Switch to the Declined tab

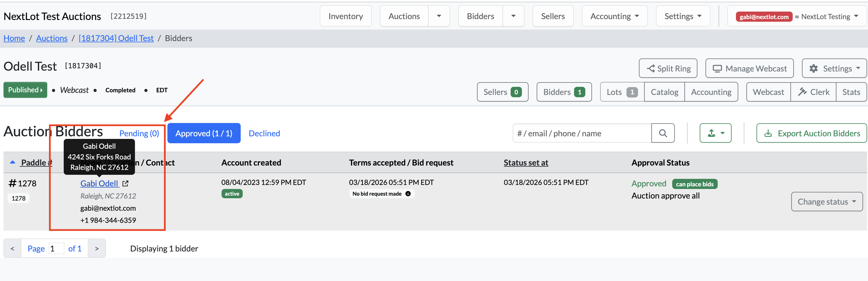[x=264, y=133]
